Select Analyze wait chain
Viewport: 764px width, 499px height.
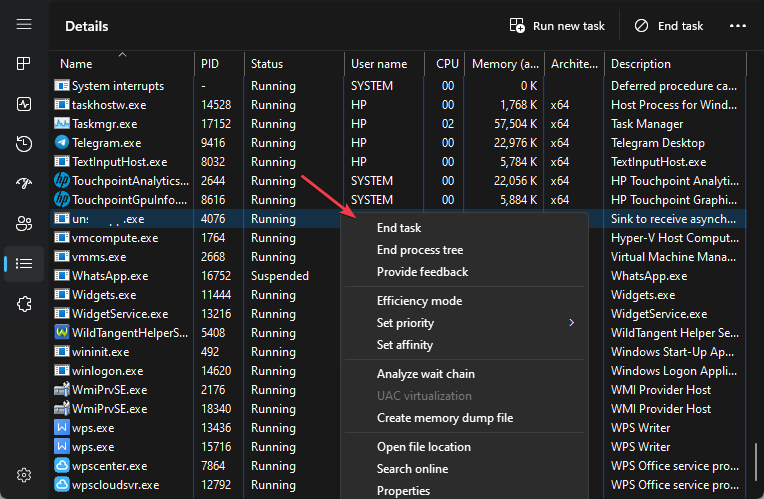tap(426, 374)
